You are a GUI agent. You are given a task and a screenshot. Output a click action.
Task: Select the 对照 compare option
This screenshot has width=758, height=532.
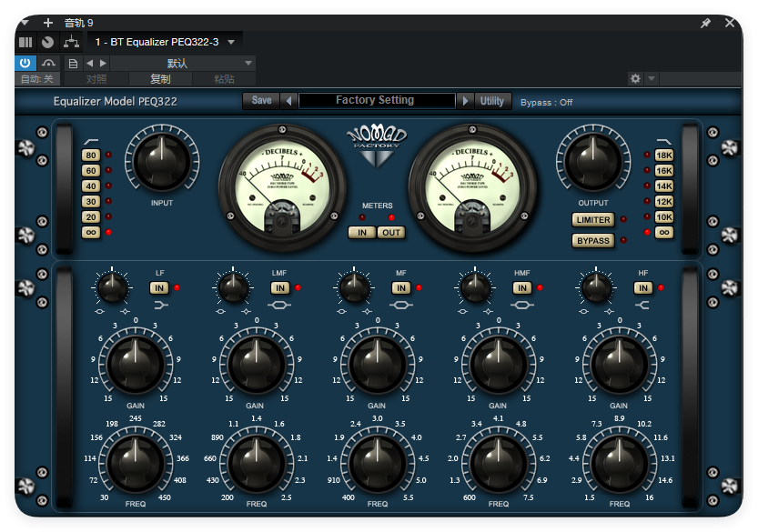(x=96, y=79)
